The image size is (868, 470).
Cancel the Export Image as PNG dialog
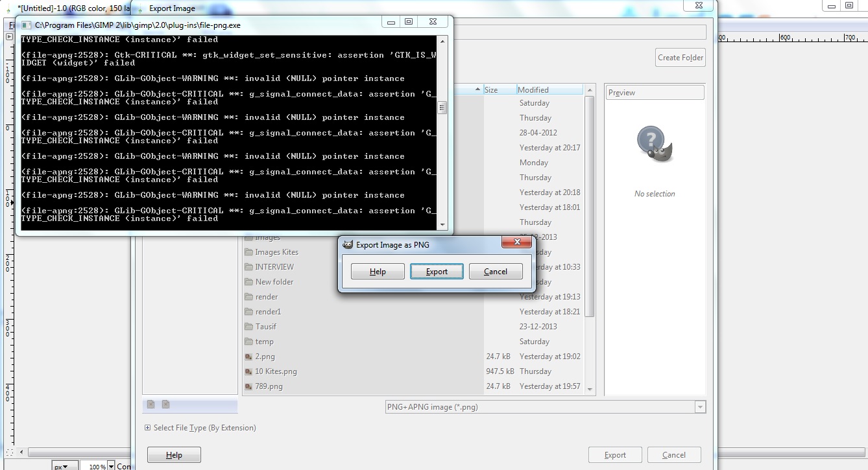tap(496, 272)
